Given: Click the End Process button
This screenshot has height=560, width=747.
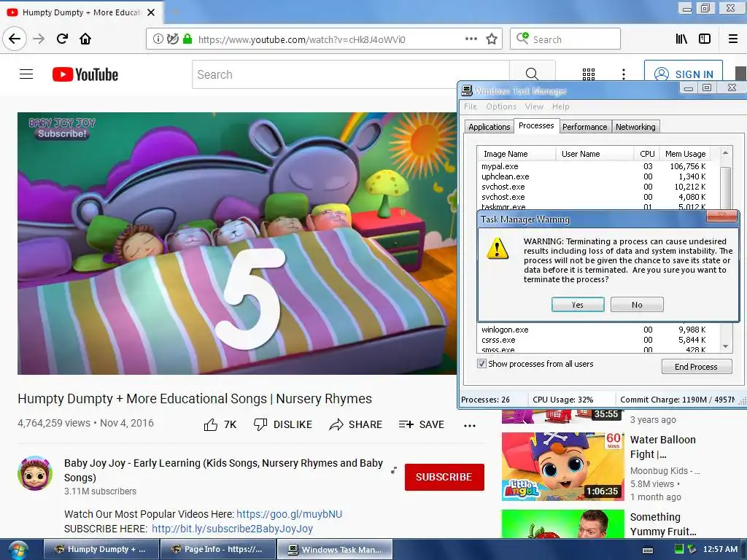Looking at the screenshot, I should coord(696,367).
